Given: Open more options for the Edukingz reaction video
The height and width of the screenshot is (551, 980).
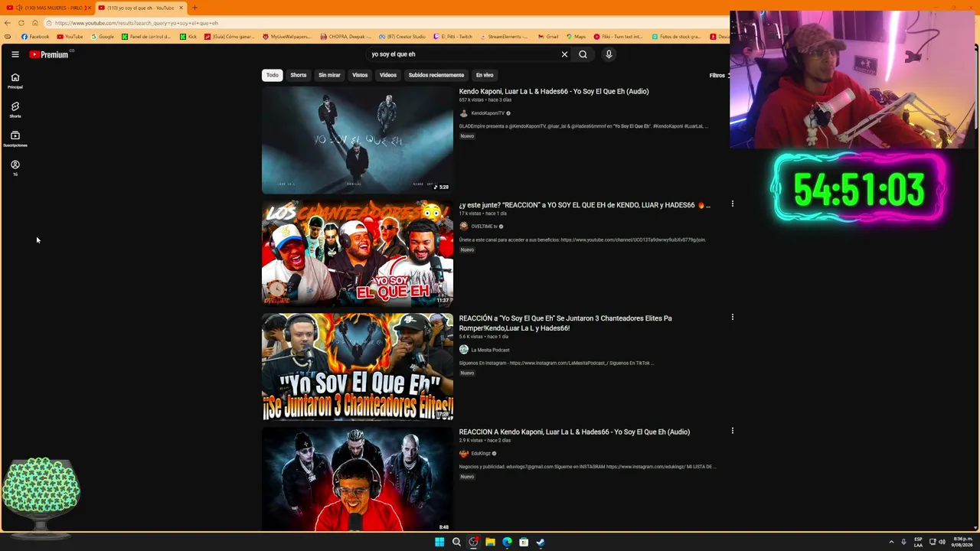Looking at the screenshot, I should tap(732, 431).
